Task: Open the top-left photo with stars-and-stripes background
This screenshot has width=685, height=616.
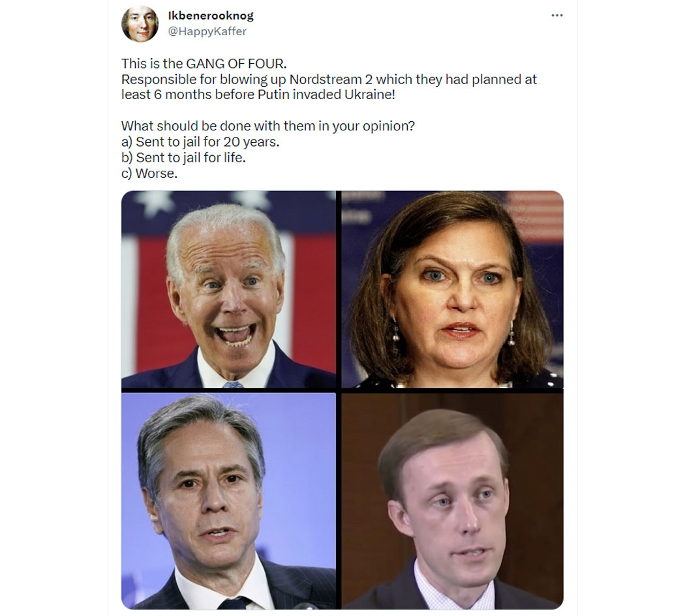Action: pyautogui.click(x=228, y=289)
